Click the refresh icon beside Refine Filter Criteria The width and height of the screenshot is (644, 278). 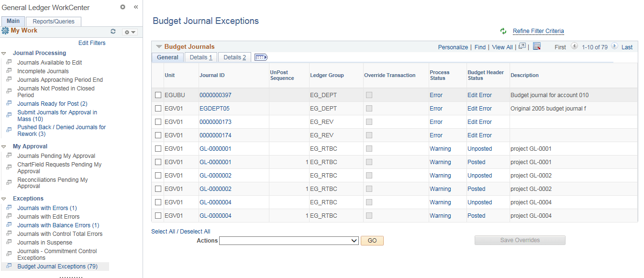pos(503,31)
